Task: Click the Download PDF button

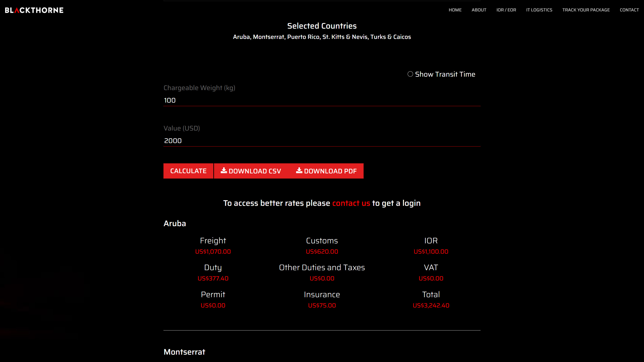Action: 326,171
